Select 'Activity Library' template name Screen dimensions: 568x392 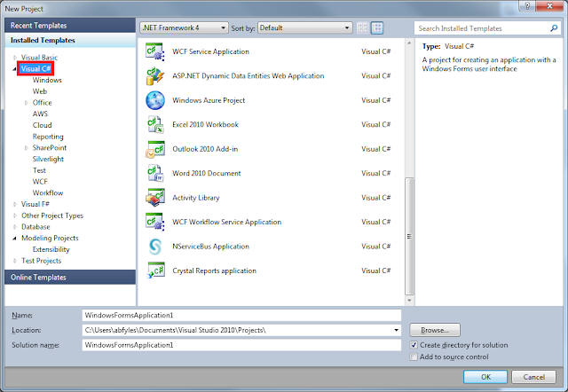[195, 198]
